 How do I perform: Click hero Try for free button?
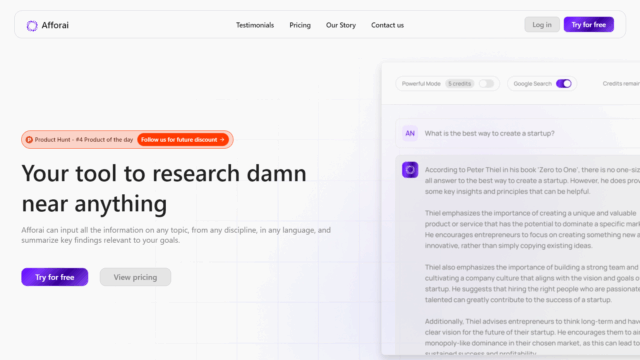coord(55,277)
